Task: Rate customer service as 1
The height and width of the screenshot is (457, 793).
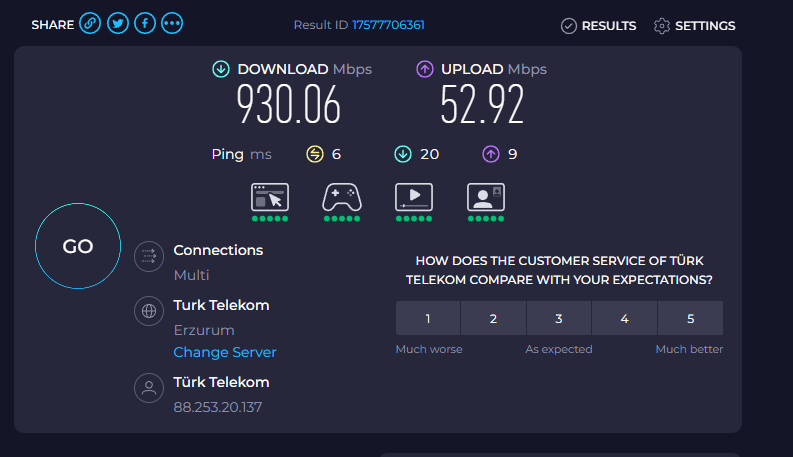Action: 428,318
